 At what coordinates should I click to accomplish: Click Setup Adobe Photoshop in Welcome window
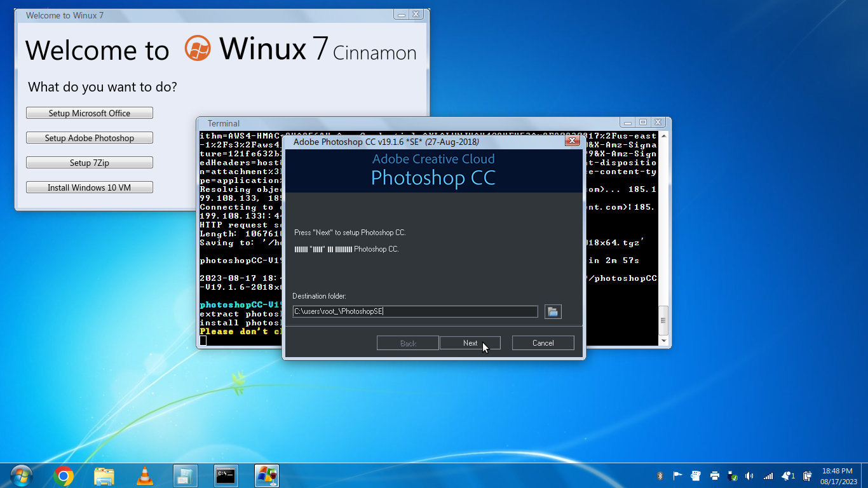(90, 138)
